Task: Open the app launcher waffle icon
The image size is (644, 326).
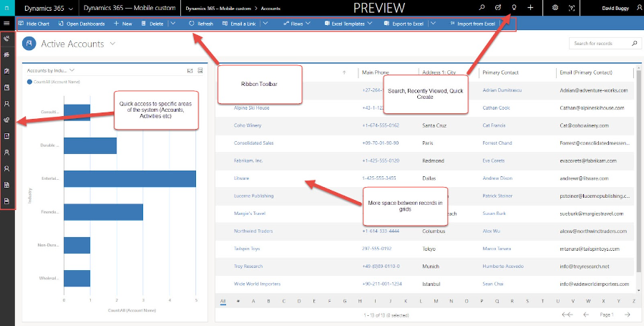Action: 7,8
